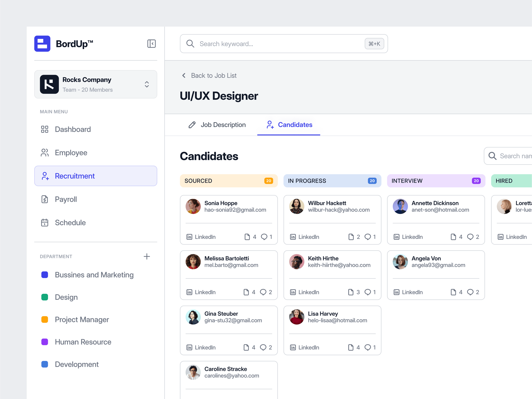
Task: Click the Back to Job List link
Action: click(214, 75)
